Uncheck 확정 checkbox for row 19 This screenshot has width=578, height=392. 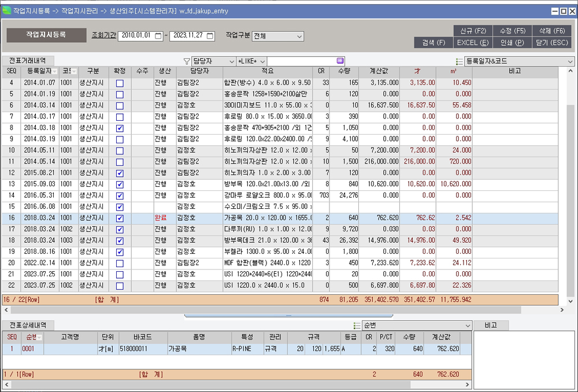(120, 252)
